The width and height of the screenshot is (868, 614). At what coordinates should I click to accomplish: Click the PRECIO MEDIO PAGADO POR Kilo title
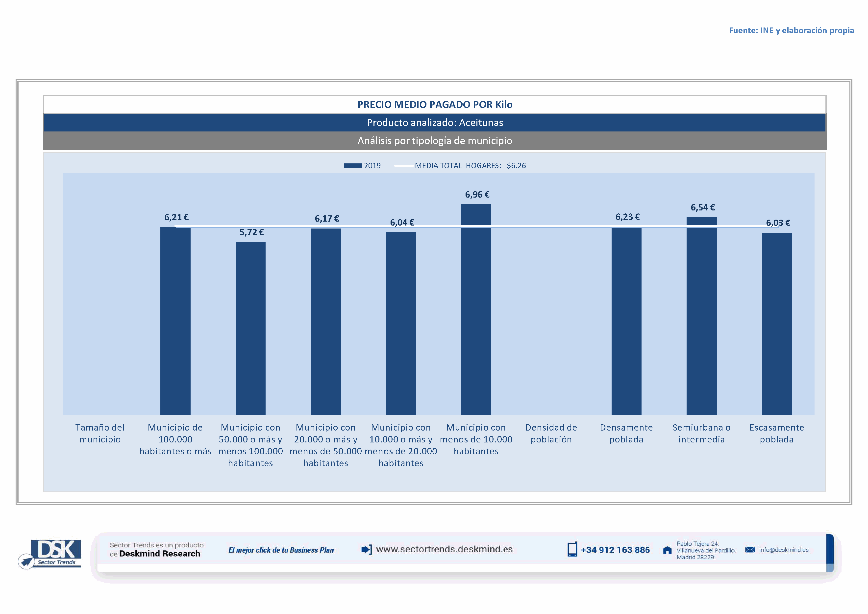click(435, 105)
